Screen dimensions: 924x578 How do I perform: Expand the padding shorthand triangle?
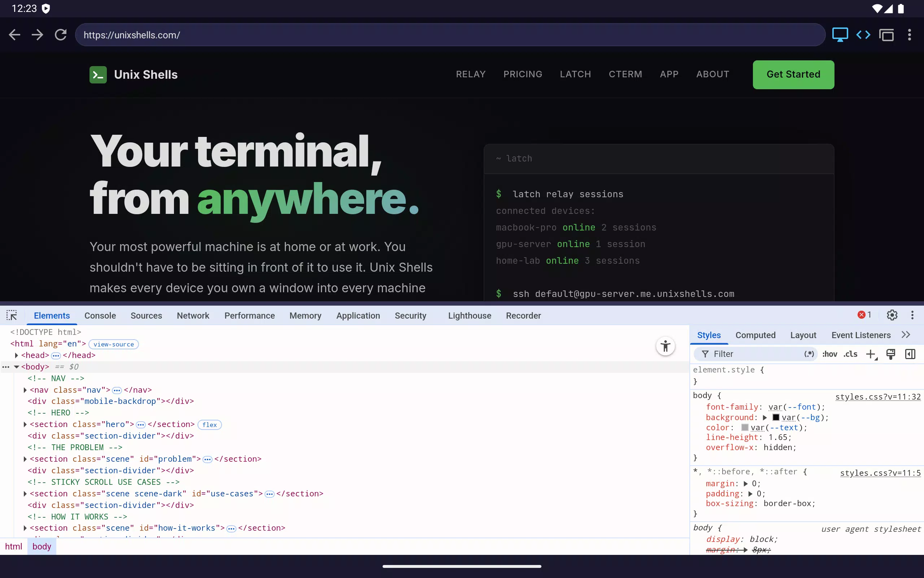751,493
